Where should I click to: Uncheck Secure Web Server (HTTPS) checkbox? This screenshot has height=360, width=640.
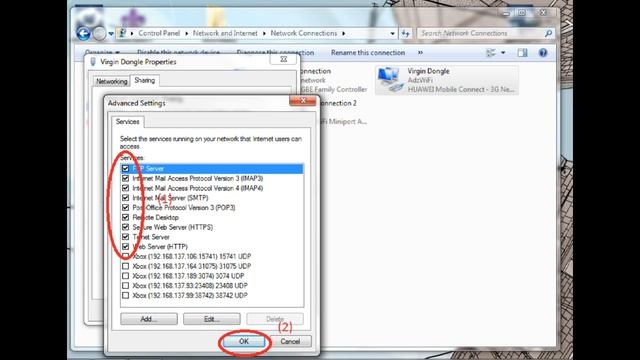[125, 227]
